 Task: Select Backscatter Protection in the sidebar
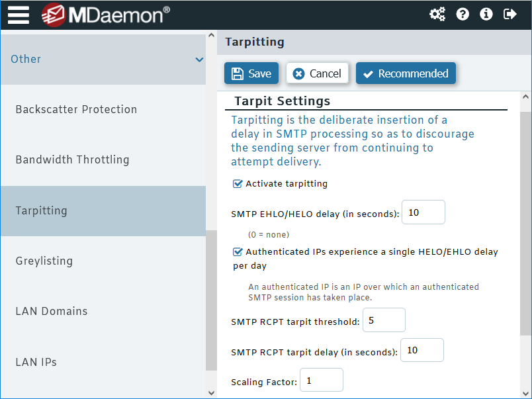click(x=75, y=109)
